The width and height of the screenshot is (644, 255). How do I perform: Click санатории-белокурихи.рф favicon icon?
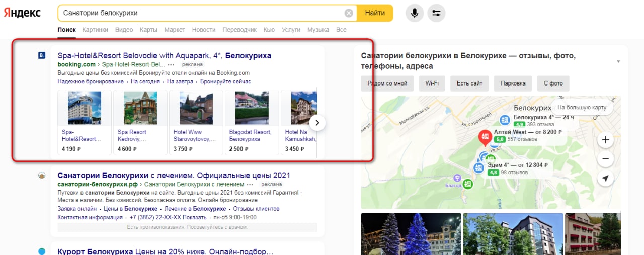[42, 175]
